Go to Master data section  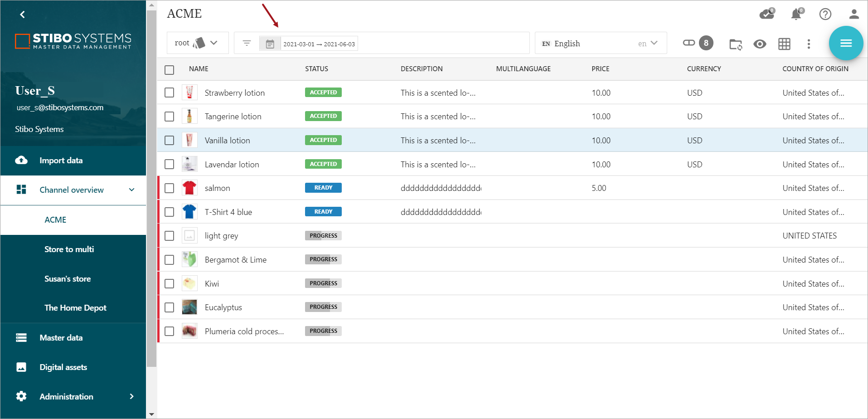[61, 338]
